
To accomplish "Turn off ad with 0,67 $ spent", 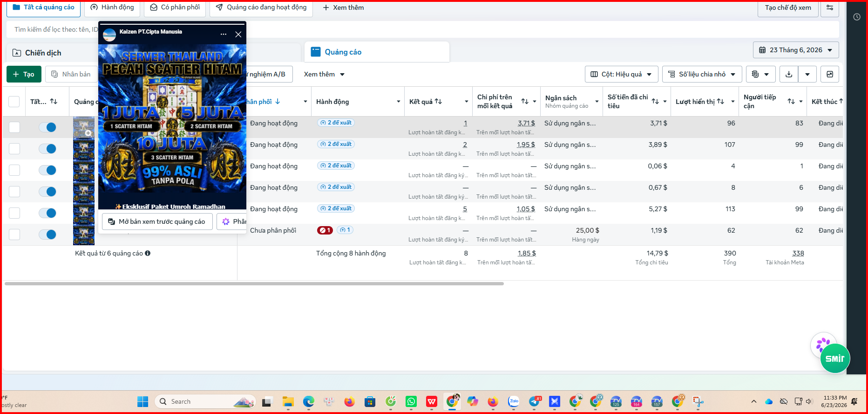I will [x=47, y=192].
